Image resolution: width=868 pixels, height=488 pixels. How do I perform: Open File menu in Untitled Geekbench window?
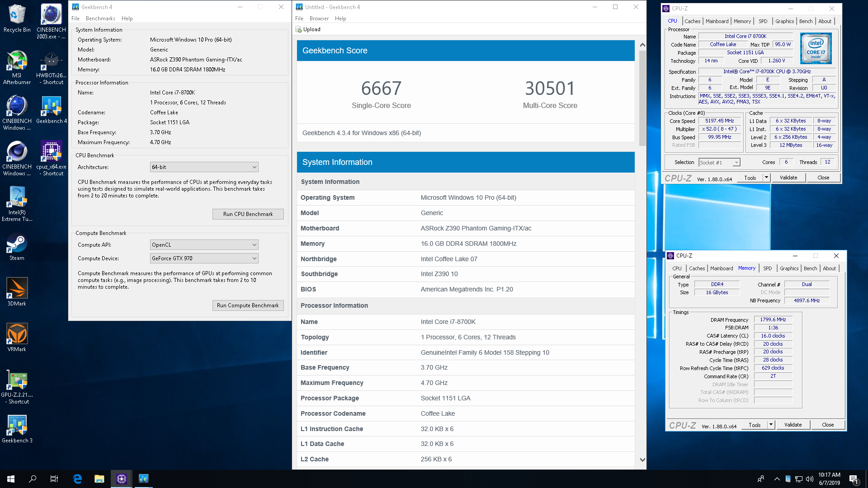(299, 19)
